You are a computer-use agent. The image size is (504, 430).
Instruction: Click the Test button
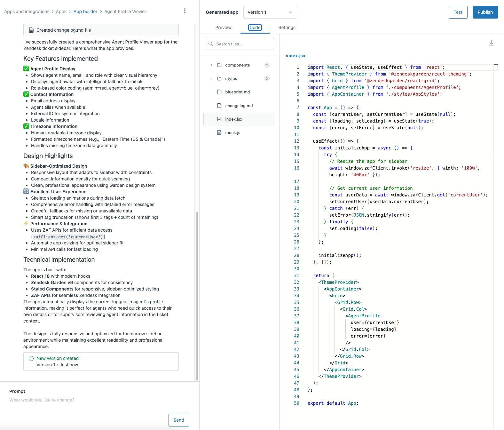(x=458, y=12)
